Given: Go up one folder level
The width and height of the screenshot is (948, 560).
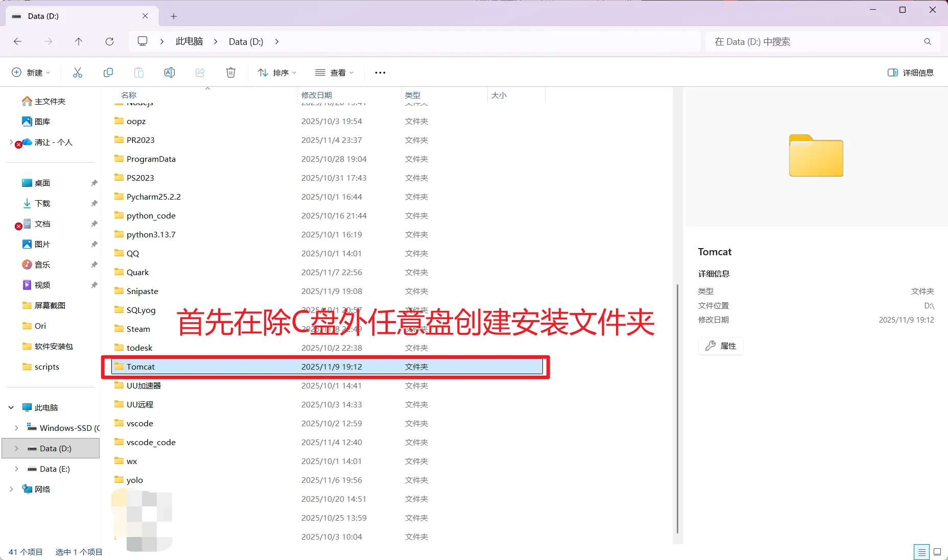Looking at the screenshot, I should tap(79, 41).
